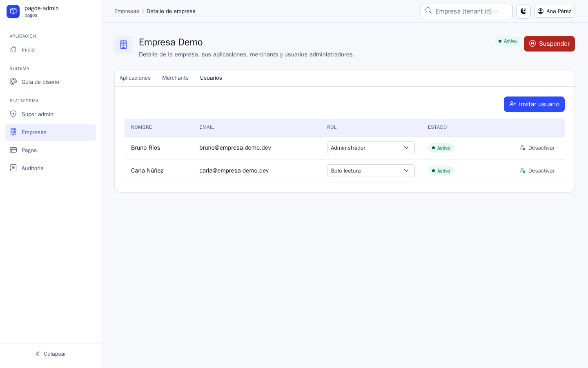Open the Ana Pérez user menu
Screen dimensions: 588x368
point(555,11)
